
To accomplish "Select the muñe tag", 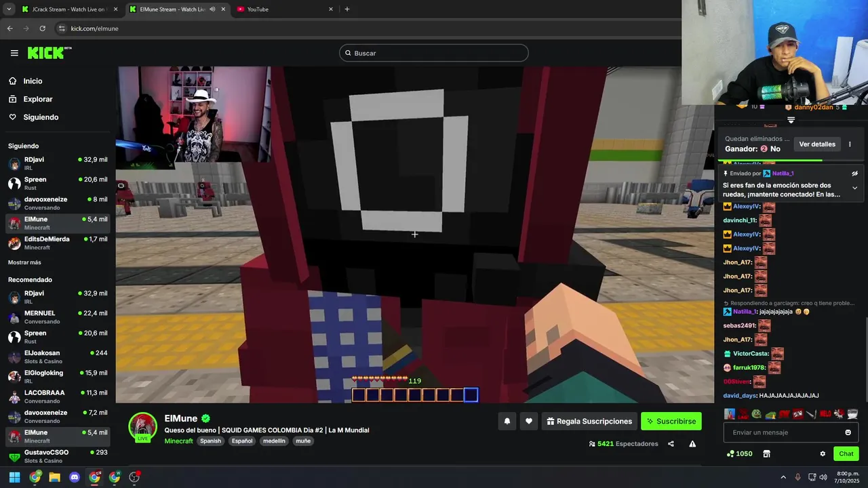I will [303, 441].
